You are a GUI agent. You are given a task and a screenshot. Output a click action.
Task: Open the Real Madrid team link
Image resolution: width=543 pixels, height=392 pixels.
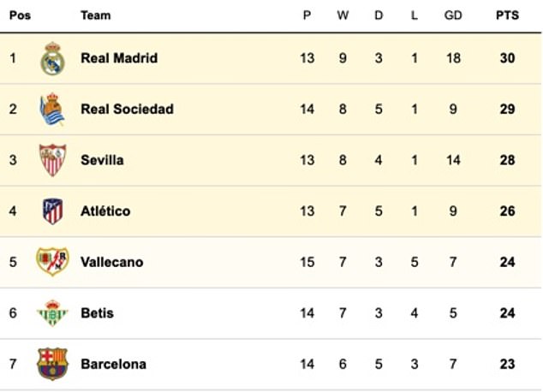(x=119, y=58)
